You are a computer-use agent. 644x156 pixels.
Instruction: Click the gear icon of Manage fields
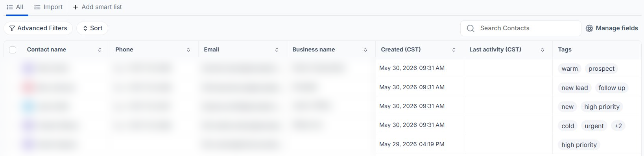point(589,28)
